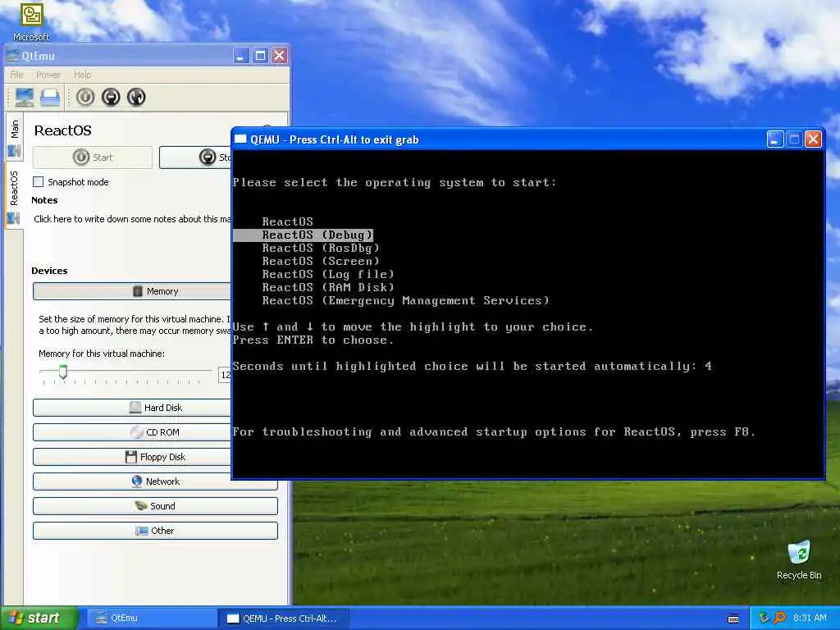Click the start power icon in QtEmu toolbar
This screenshot has height=630, width=840.
[x=85, y=97]
